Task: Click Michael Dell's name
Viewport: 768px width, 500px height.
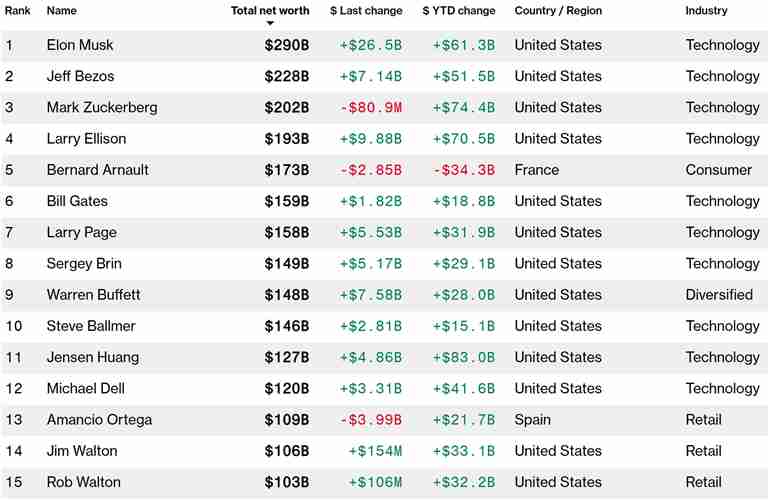Action: click(x=86, y=388)
